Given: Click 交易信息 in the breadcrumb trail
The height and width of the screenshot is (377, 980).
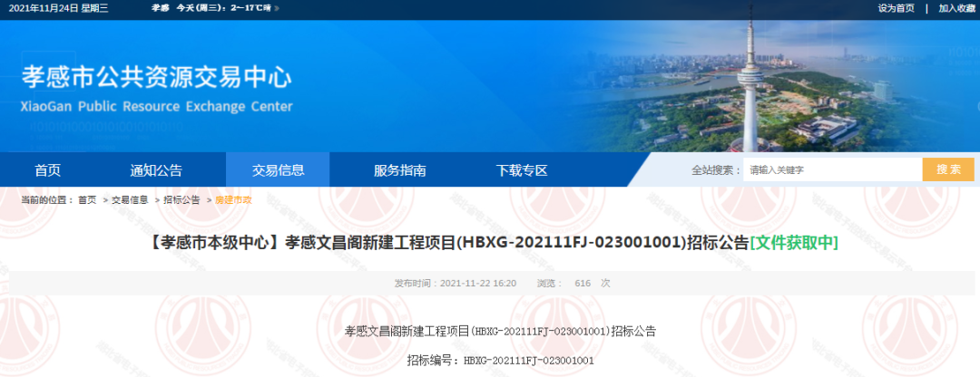Looking at the screenshot, I should 130,199.
